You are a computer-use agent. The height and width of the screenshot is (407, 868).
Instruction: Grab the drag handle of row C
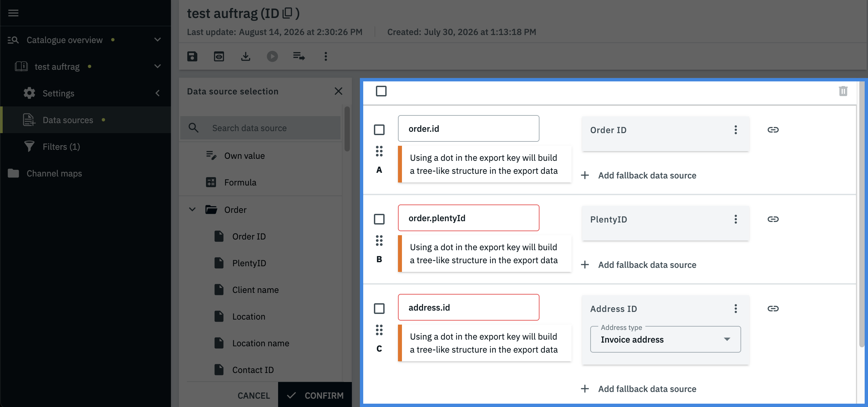pyautogui.click(x=379, y=330)
